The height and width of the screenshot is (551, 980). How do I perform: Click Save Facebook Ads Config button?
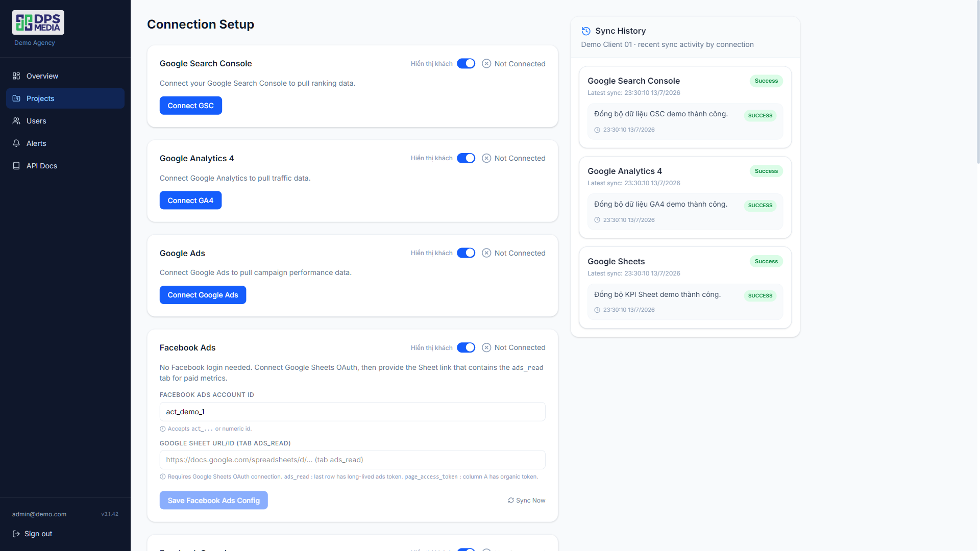click(213, 500)
